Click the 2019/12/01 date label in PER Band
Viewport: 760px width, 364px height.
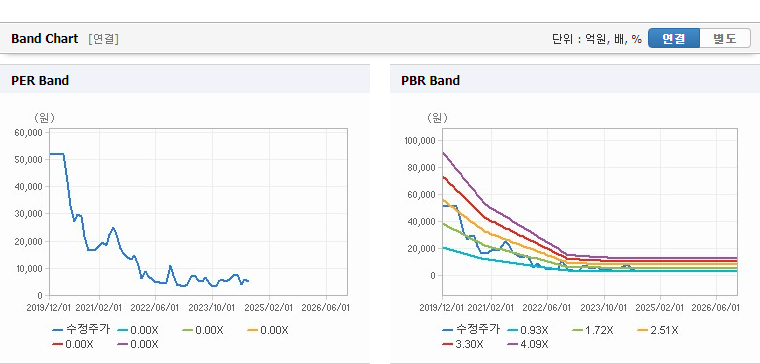click(x=50, y=307)
